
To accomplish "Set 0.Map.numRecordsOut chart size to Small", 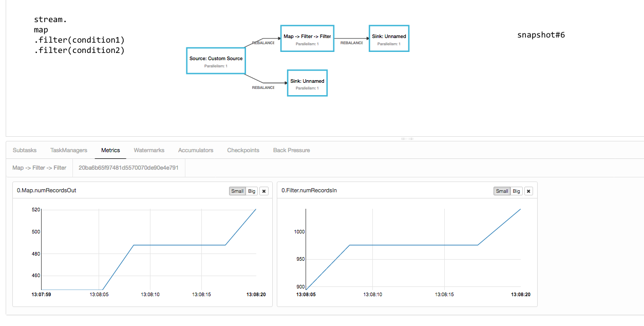I will point(237,191).
